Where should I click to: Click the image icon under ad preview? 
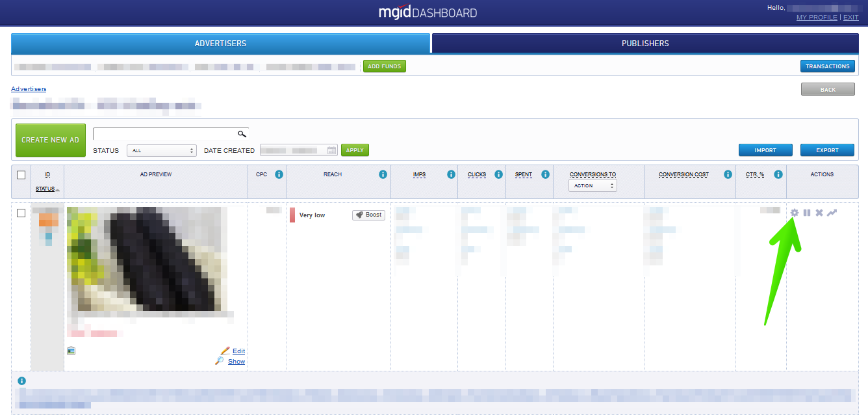pyautogui.click(x=71, y=351)
